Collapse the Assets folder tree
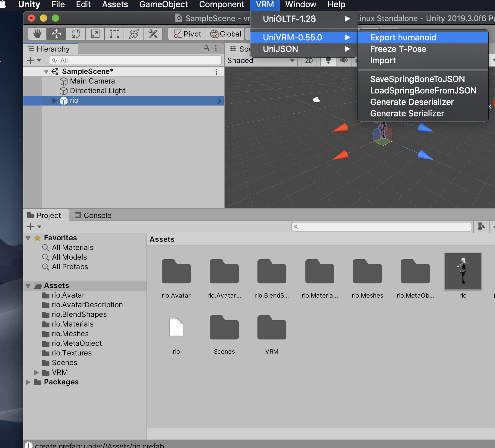 coord(28,286)
